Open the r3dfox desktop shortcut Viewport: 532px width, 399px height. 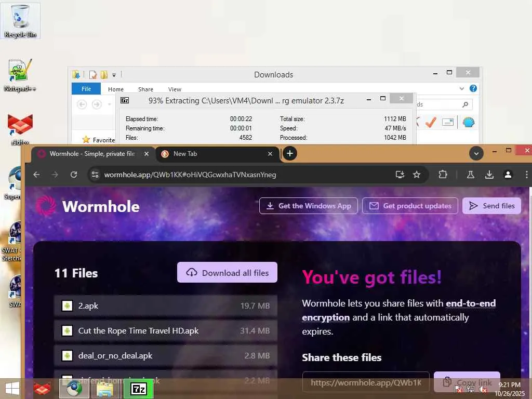[20, 128]
